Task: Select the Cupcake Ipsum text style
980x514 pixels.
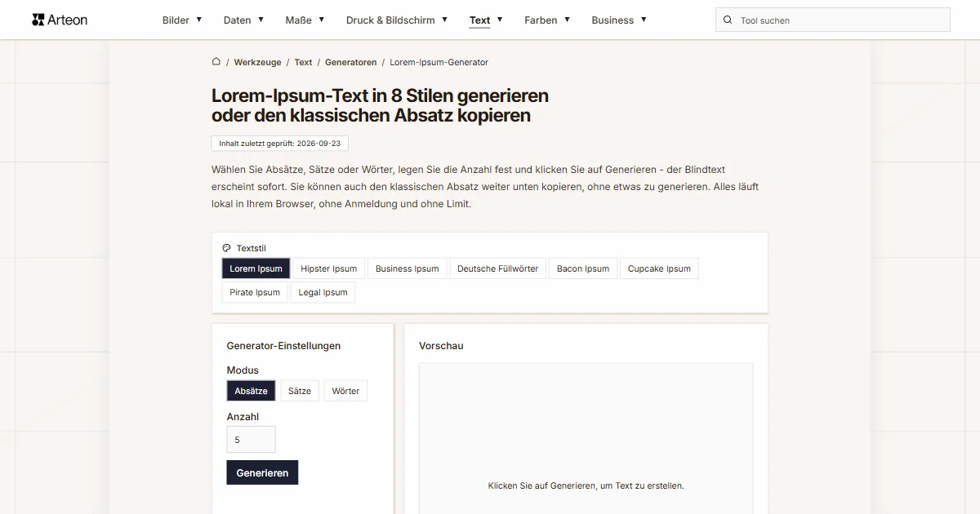Action: click(659, 268)
